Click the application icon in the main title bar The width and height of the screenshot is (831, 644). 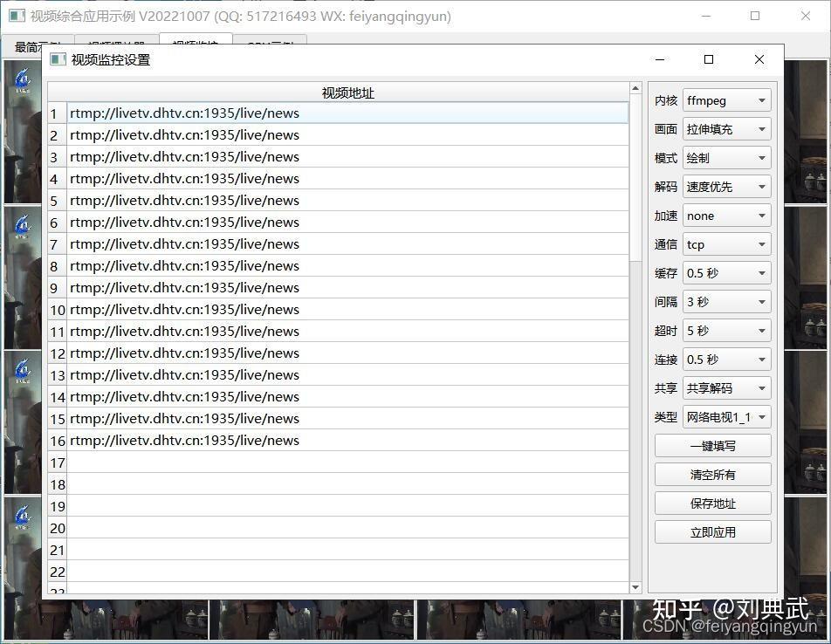tap(15, 16)
